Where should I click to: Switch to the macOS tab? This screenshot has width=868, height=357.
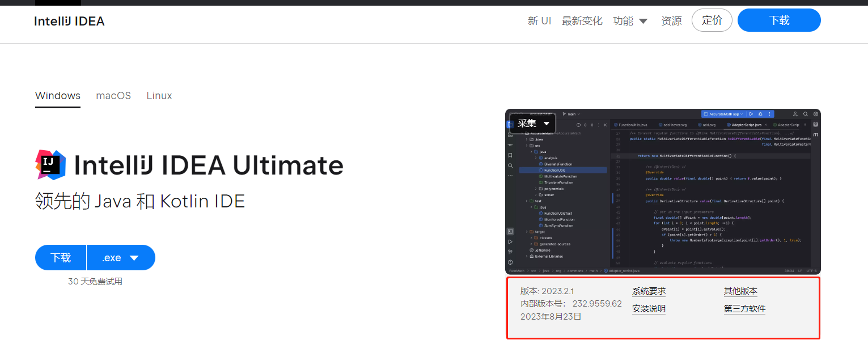[113, 96]
